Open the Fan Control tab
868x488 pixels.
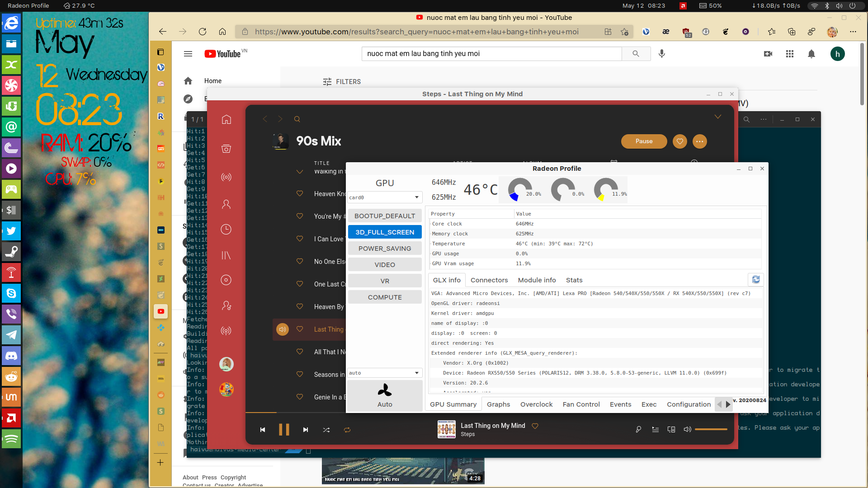click(581, 404)
